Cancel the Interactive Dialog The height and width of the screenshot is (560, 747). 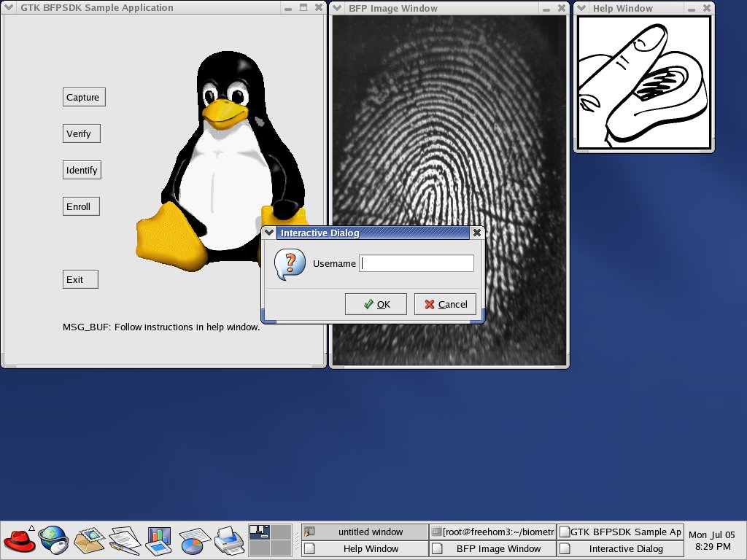click(445, 304)
